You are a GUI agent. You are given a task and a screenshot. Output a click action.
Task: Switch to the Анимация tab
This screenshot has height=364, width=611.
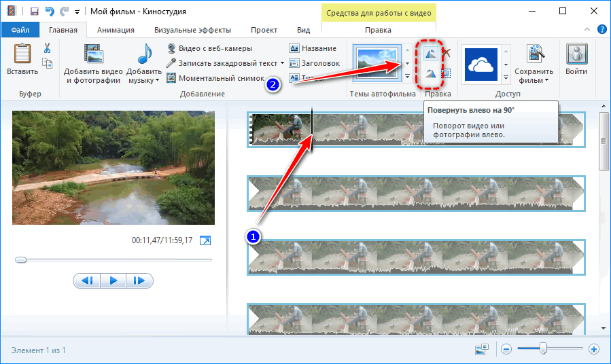(116, 30)
